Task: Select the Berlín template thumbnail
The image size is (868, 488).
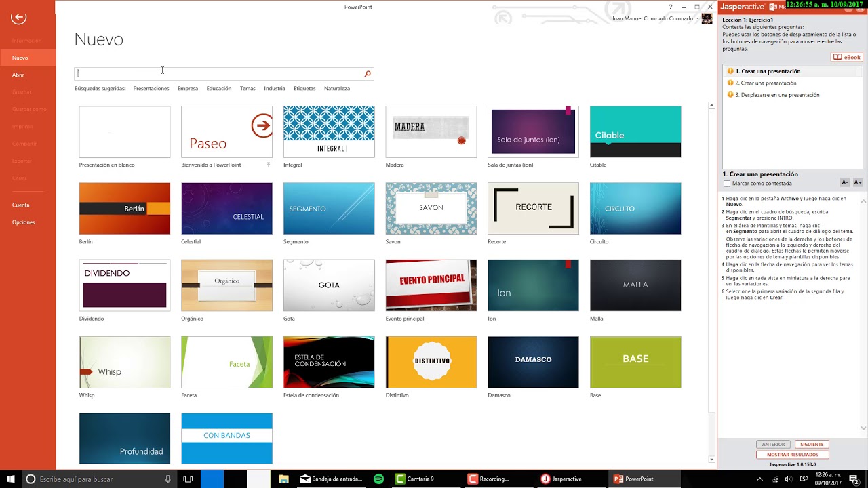Action: (125, 209)
